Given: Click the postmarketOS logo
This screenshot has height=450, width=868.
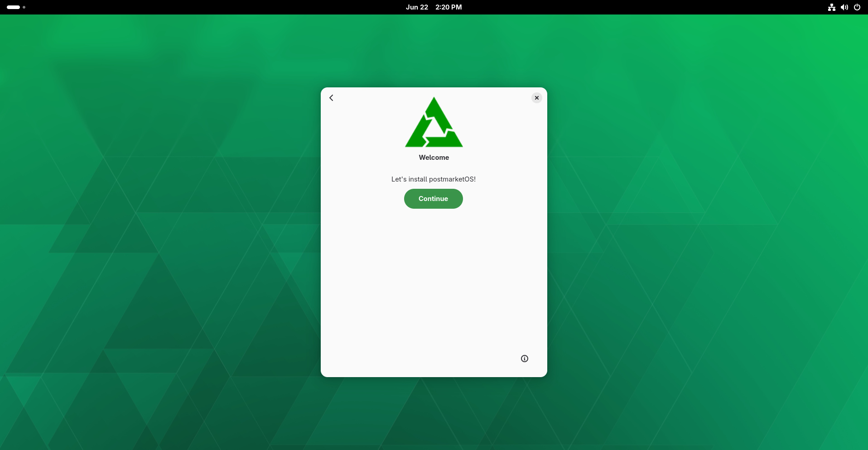Looking at the screenshot, I should pyautogui.click(x=434, y=122).
